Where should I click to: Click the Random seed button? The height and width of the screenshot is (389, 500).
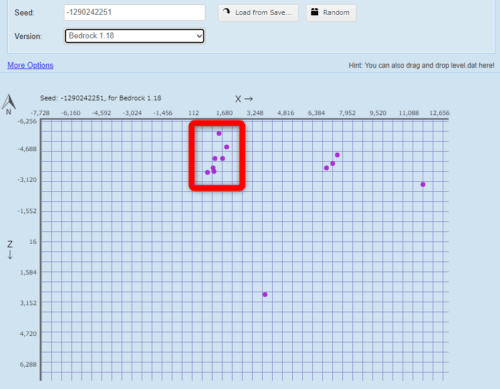pos(331,13)
